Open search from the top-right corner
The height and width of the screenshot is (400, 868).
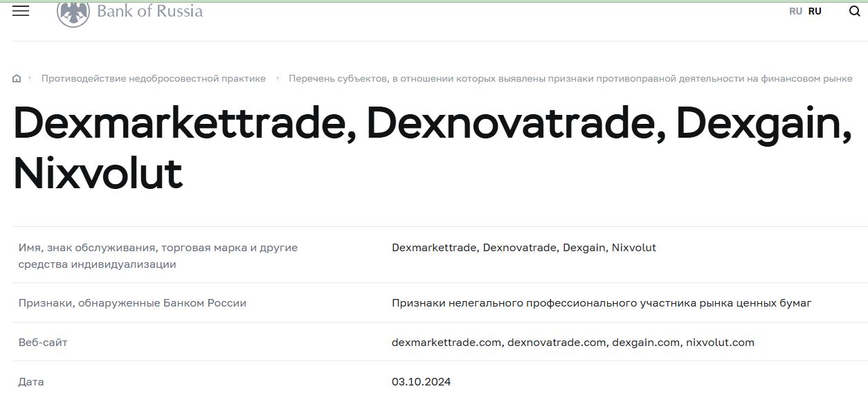click(853, 11)
